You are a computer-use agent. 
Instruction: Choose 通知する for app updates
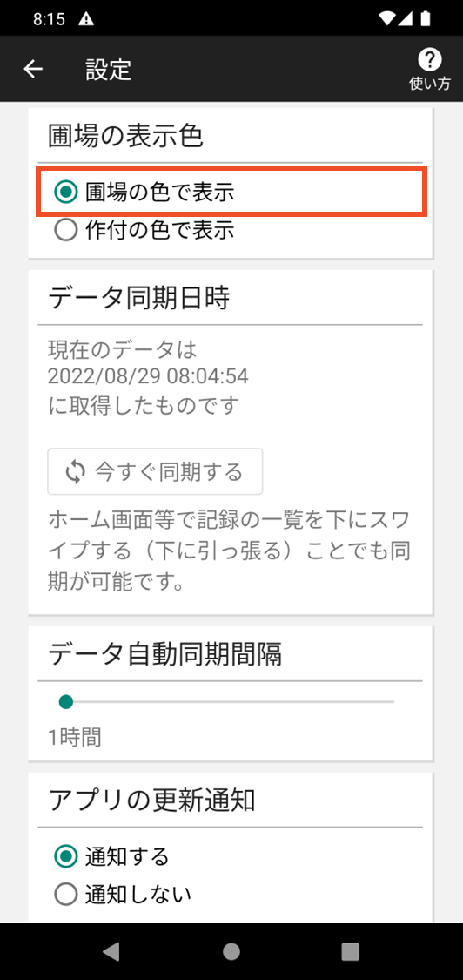click(112, 857)
